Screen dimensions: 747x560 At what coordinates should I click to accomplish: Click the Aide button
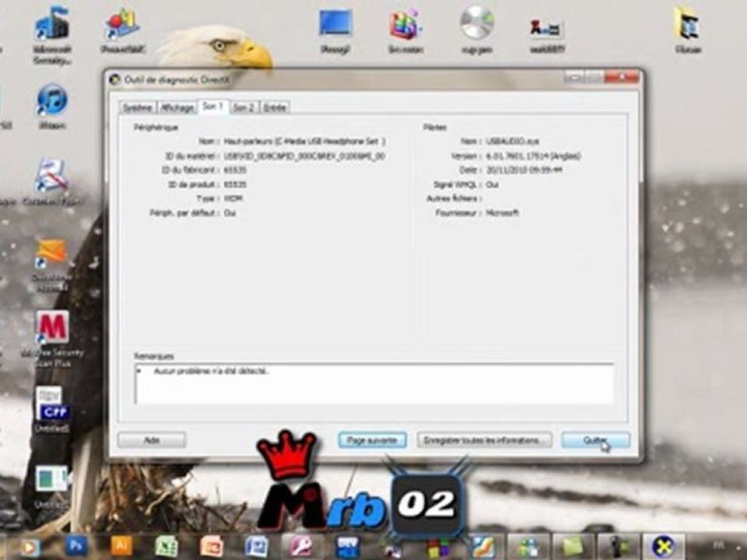click(152, 440)
